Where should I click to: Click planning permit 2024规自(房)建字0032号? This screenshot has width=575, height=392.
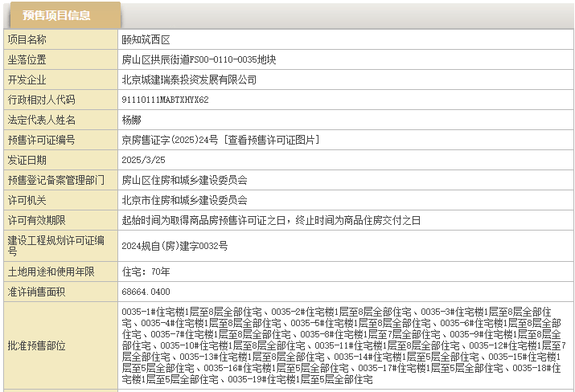click(x=175, y=245)
